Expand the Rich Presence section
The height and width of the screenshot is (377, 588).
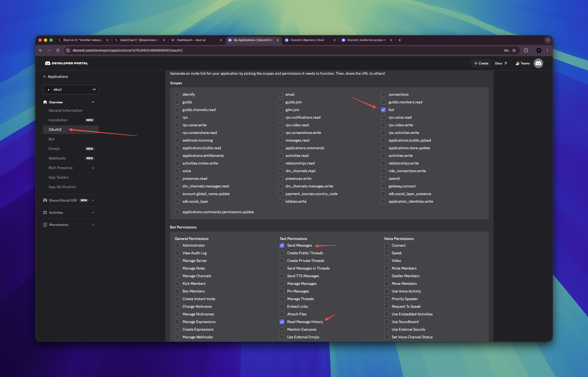pos(93,168)
